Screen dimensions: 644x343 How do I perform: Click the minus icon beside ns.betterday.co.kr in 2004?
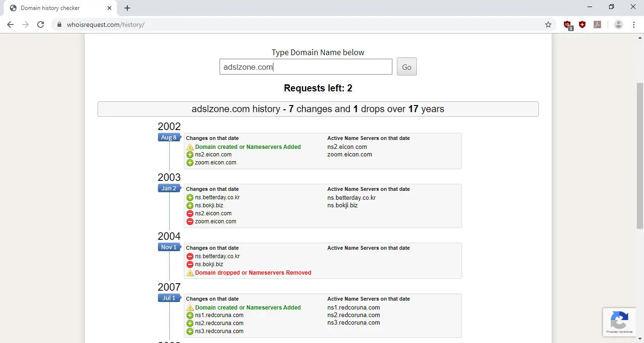pos(190,256)
